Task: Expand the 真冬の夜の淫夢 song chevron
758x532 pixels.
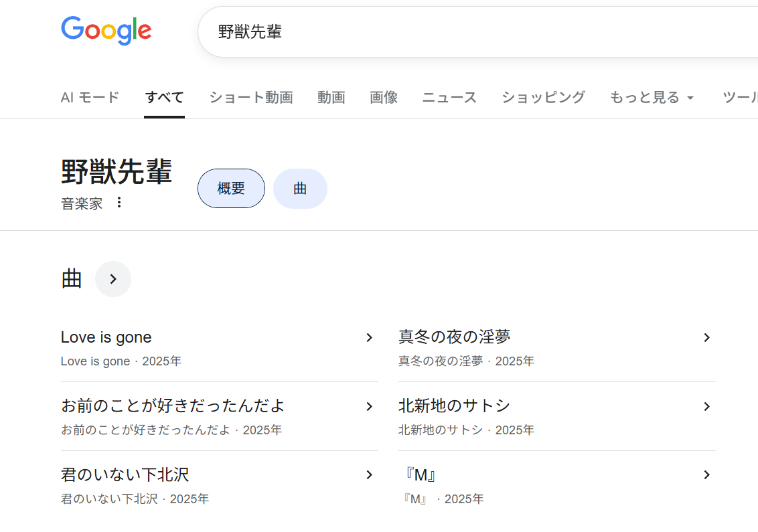Action: point(706,338)
